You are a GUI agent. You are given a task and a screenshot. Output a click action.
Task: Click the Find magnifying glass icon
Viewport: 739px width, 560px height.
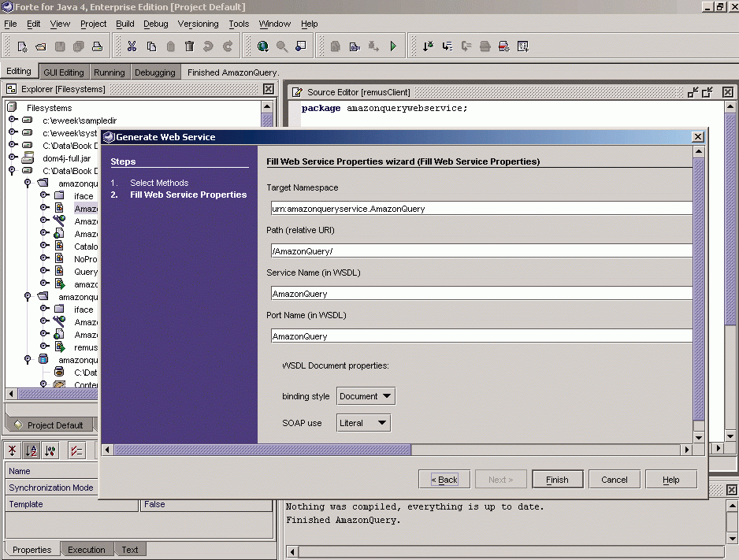click(282, 46)
